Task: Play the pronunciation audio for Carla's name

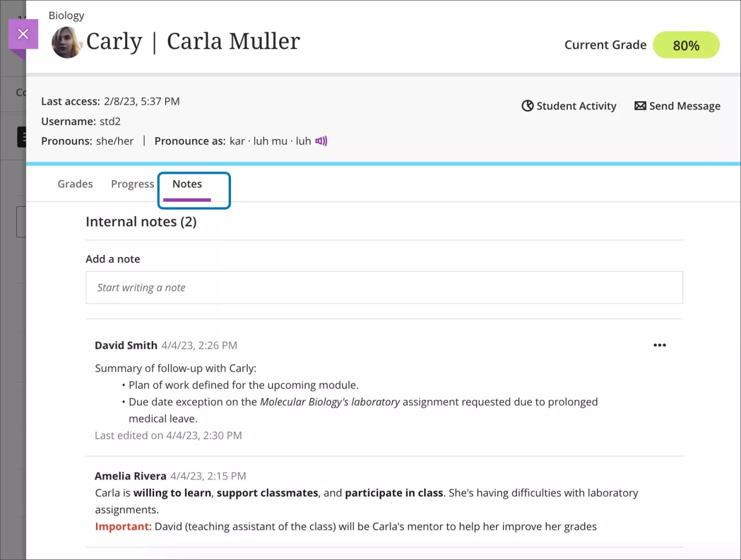Action: 322,141
